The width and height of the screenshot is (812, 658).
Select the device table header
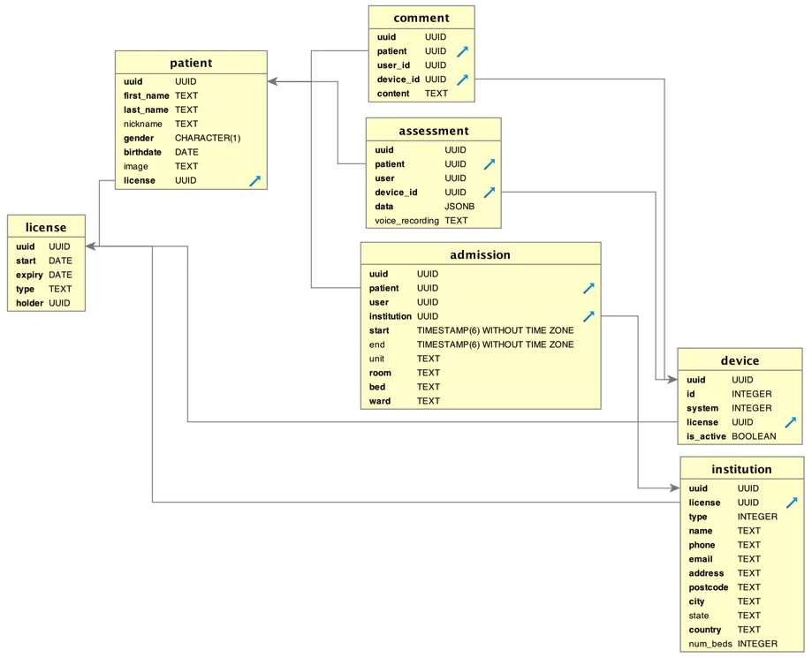pos(740,361)
